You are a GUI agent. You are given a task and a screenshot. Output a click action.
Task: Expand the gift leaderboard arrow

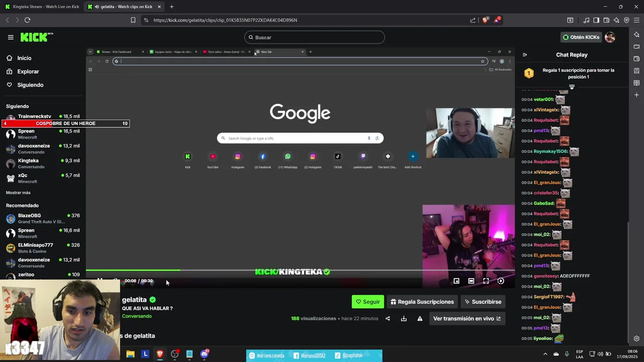tap(572, 87)
